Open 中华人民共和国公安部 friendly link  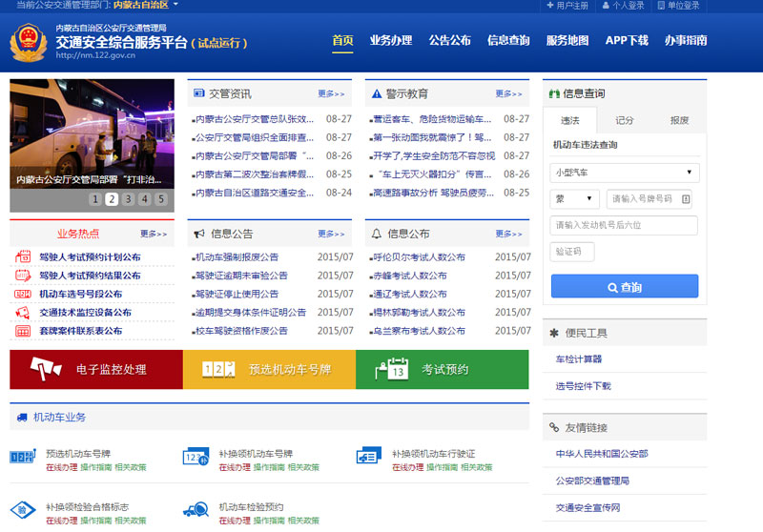602,454
